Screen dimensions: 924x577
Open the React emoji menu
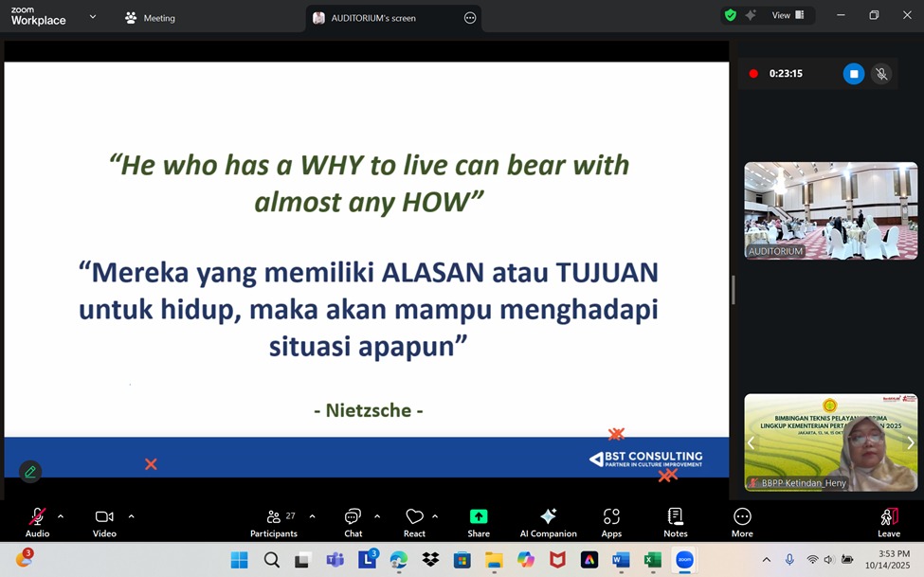tap(414, 520)
